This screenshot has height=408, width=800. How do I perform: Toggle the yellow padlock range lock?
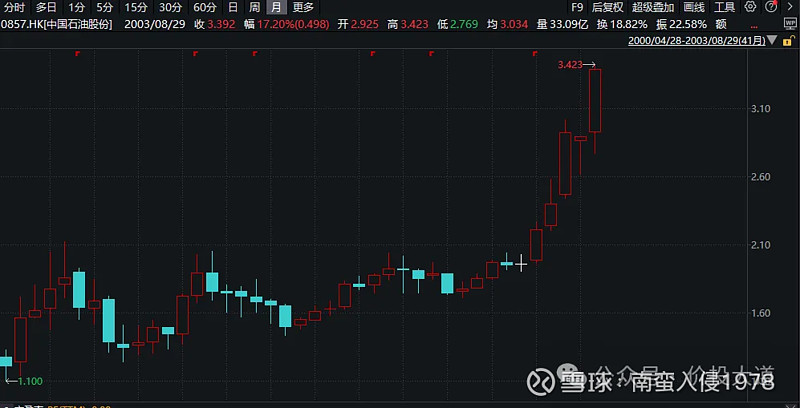789,40
